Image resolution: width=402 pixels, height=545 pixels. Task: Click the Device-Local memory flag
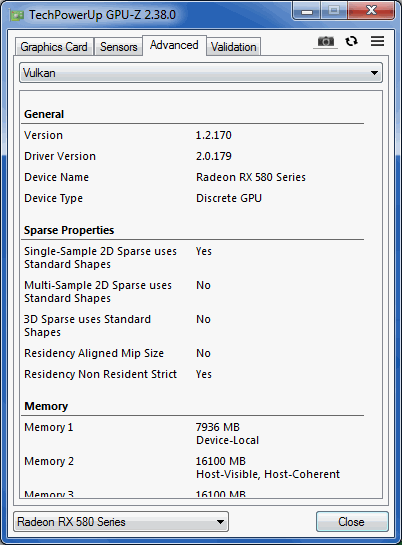point(228,440)
